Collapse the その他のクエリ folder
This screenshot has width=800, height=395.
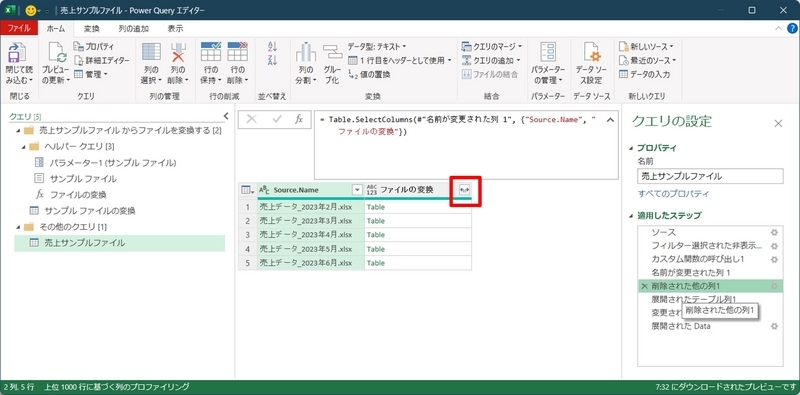pos(19,226)
